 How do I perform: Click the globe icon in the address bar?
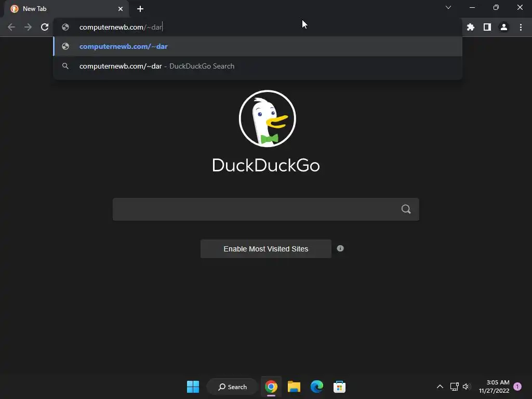[65, 27]
